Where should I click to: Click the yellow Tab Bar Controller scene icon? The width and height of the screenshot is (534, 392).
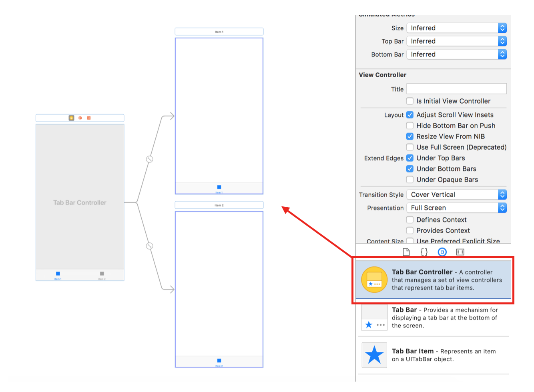71,118
